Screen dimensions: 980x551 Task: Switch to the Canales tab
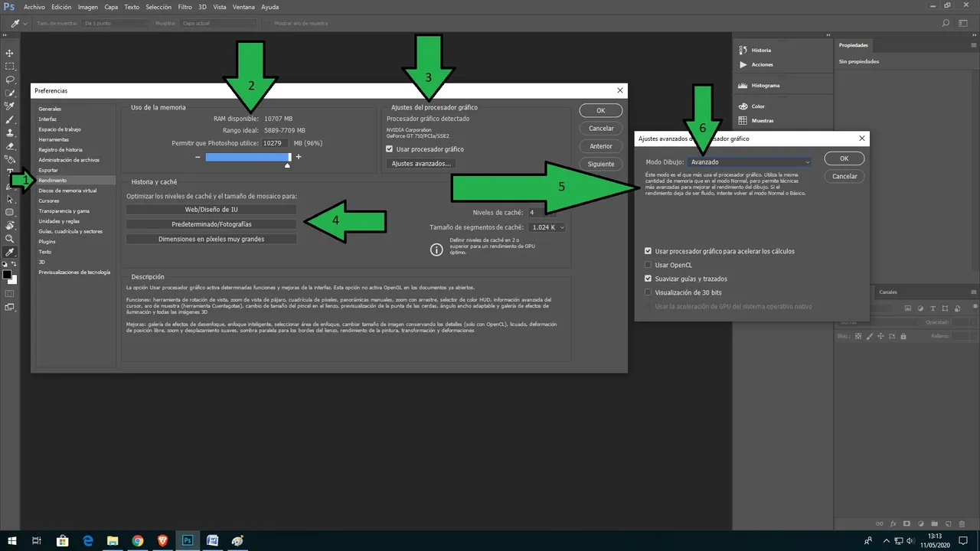[888, 292]
